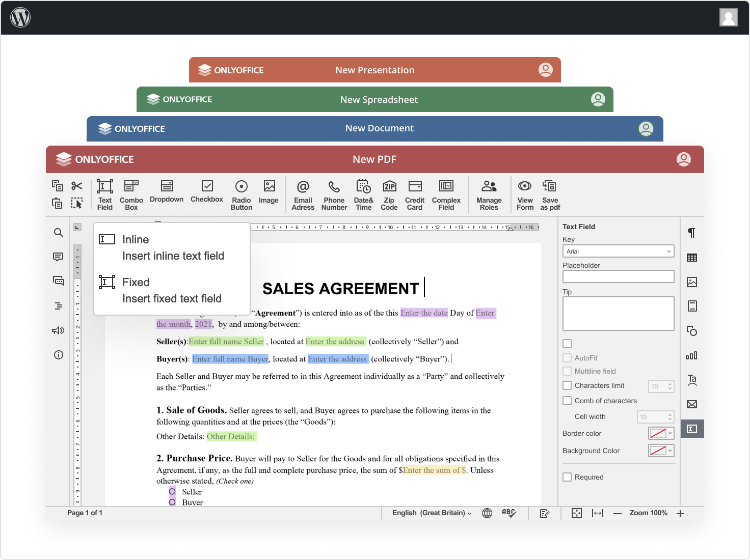Insert a Radio Button field
Screen dimensions: 750x560
coord(242,194)
